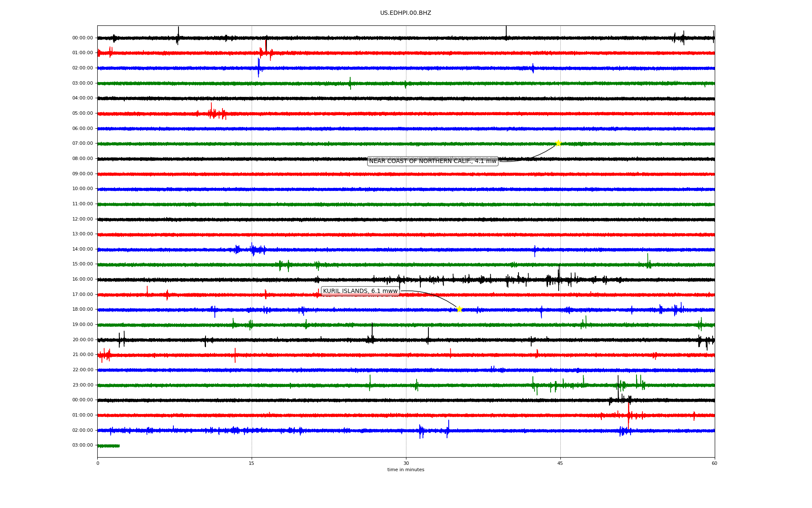
Task: Click the 09:00:00 time label
Action: coord(82,174)
